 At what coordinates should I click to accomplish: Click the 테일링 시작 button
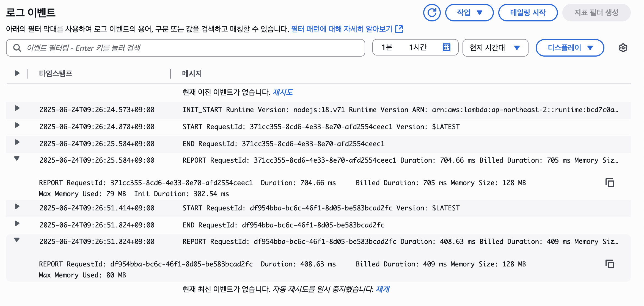tap(528, 13)
